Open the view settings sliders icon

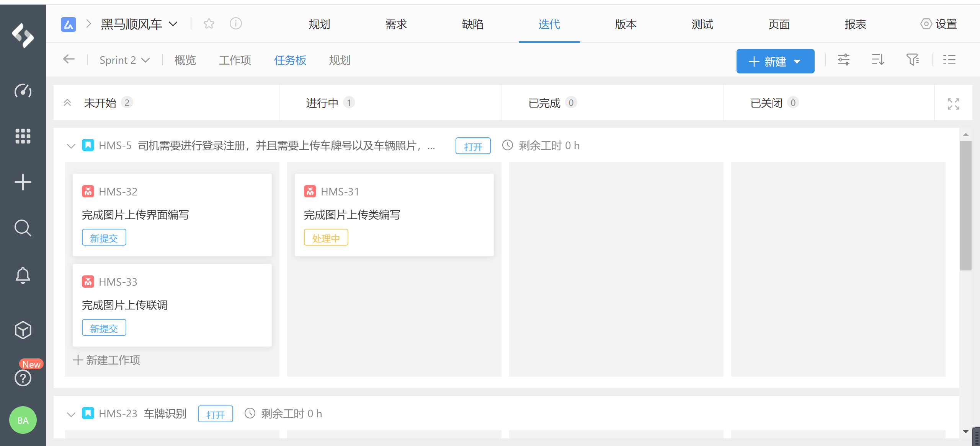coord(843,60)
